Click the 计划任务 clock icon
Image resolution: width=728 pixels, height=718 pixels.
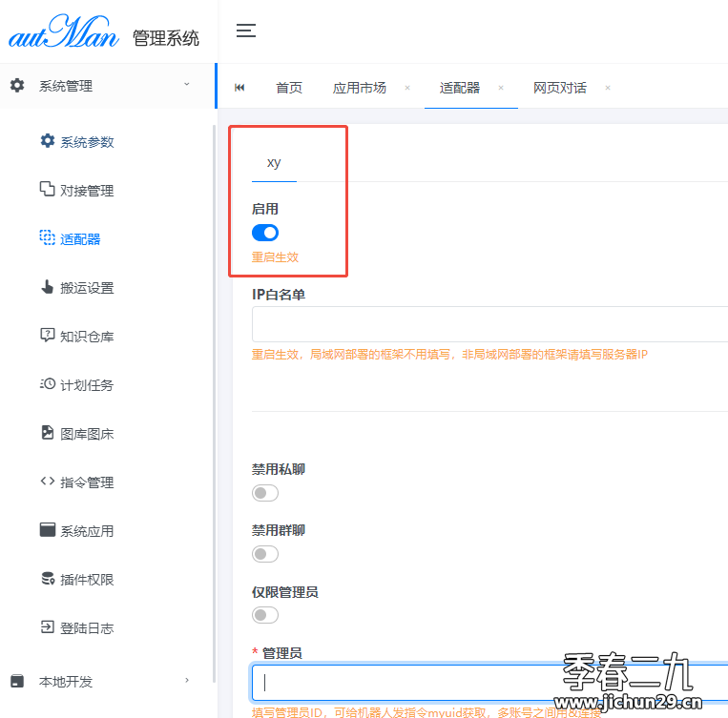pyautogui.click(x=48, y=384)
